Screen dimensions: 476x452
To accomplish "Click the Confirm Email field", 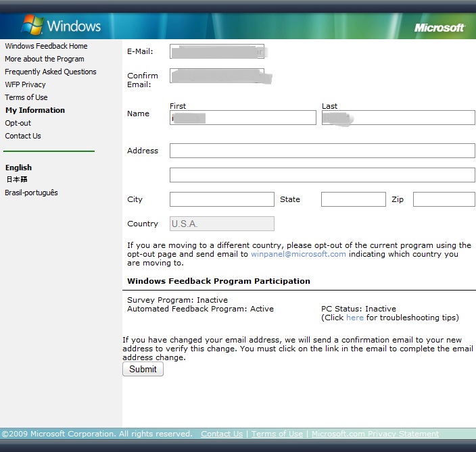I will [217, 76].
